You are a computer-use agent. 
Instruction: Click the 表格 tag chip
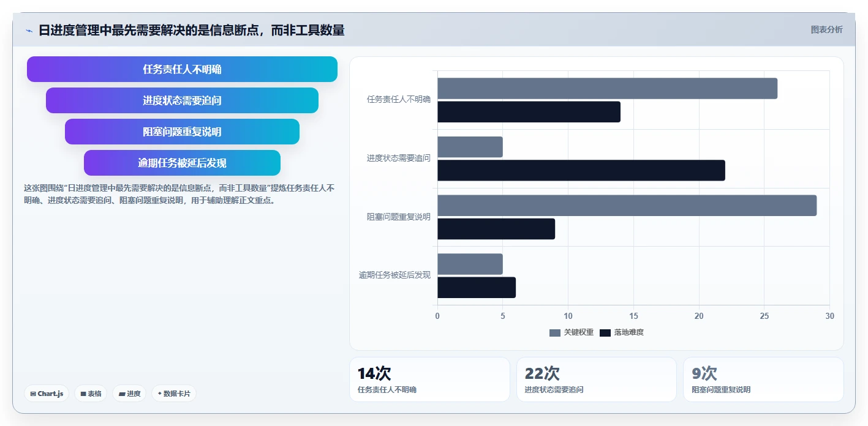[91, 394]
